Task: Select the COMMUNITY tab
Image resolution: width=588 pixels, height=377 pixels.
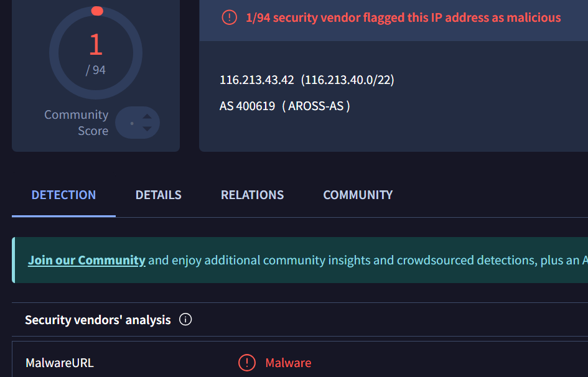Action: 358,195
